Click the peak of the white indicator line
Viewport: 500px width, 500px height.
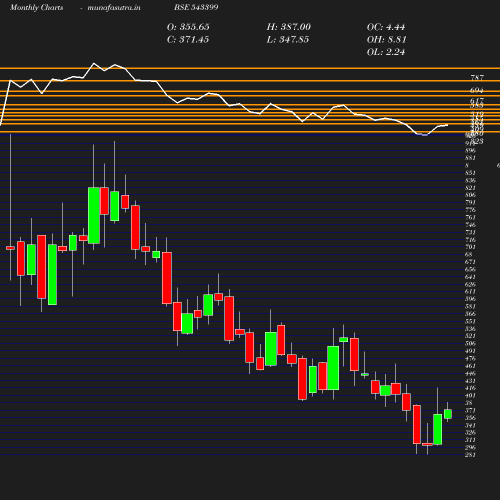(94, 63)
